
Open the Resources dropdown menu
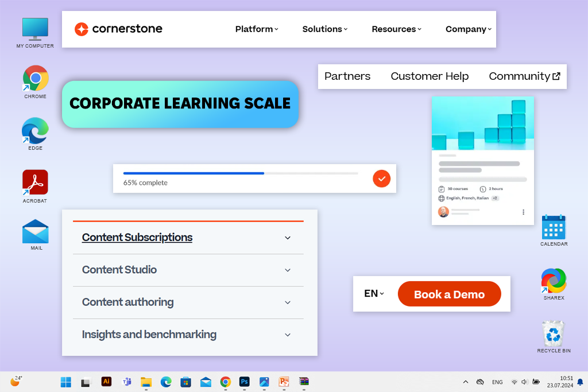click(x=396, y=29)
